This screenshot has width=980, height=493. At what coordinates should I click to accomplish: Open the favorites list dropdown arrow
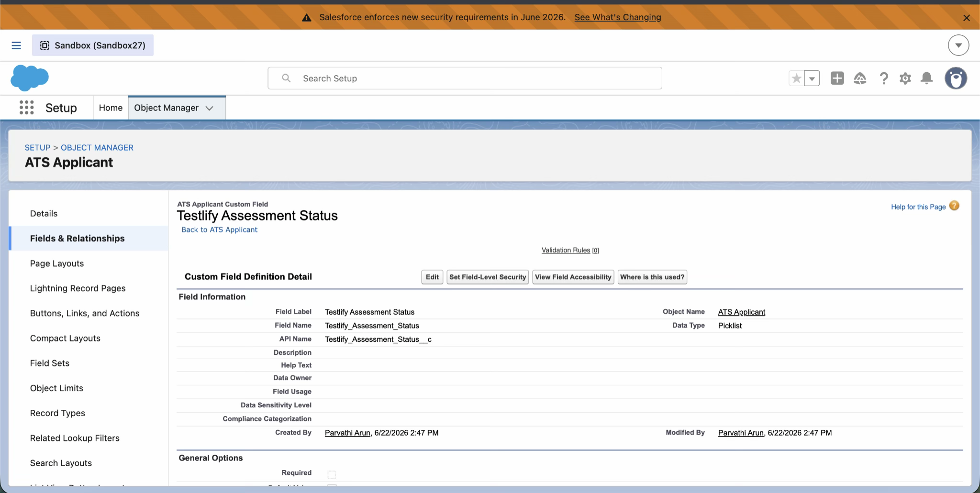tap(812, 78)
